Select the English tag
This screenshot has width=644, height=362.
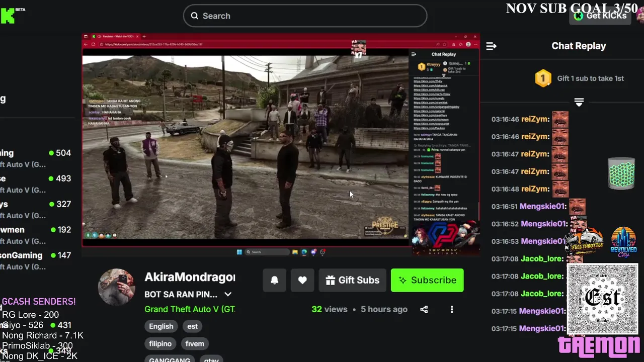coord(161,326)
